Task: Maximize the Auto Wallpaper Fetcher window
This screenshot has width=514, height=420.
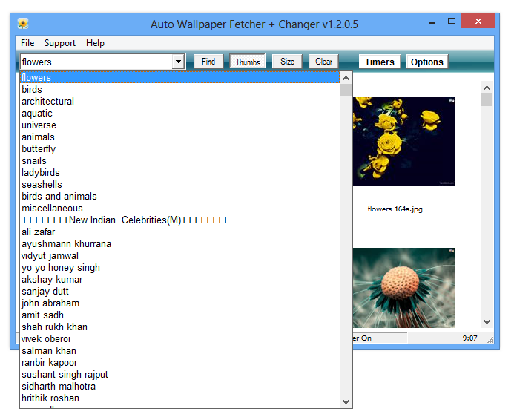Action: (x=452, y=21)
